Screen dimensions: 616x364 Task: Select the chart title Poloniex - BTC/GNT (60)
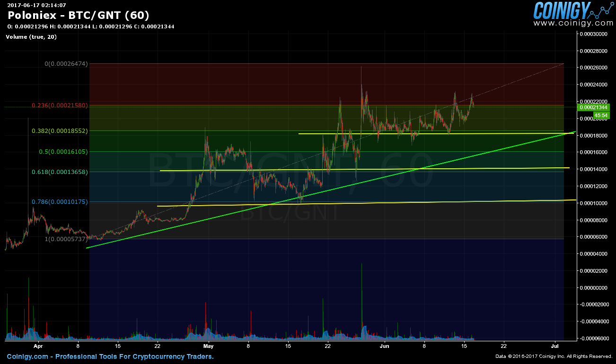pyautogui.click(x=79, y=16)
